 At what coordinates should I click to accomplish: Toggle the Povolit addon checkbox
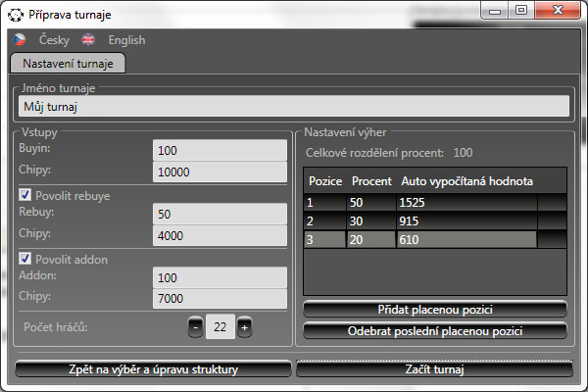[x=25, y=259]
